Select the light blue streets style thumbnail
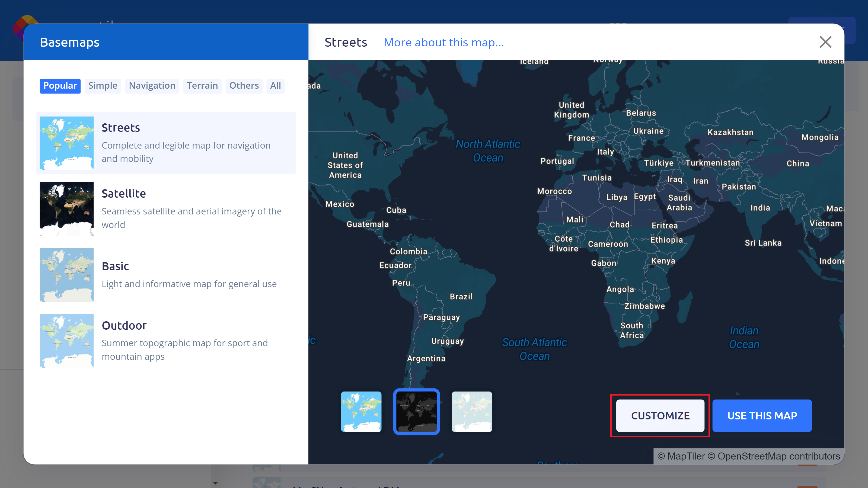868x488 pixels. (361, 412)
